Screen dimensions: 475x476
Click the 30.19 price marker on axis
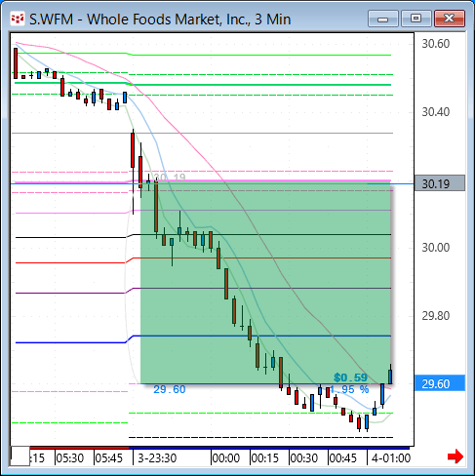coord(440,183)
